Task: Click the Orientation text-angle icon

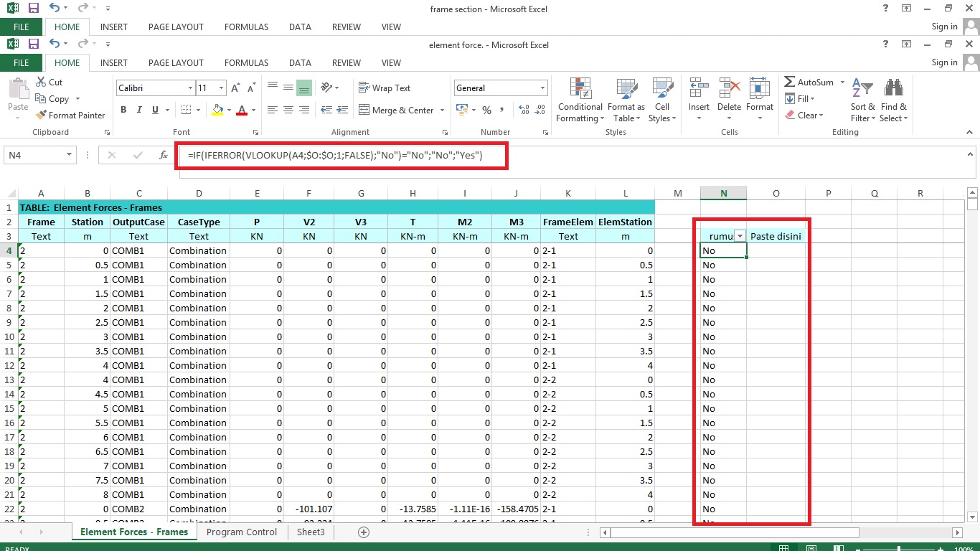Action: click(x=326, y=88)
